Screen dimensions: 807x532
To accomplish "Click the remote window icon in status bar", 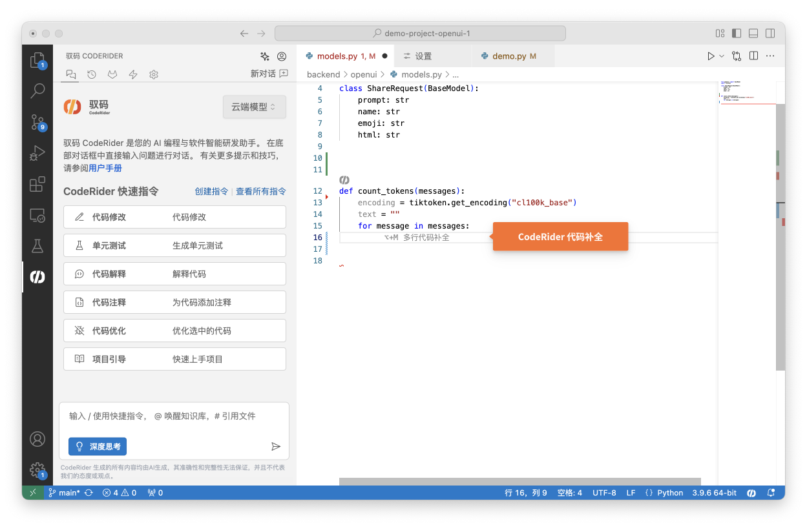I will [x=32, y=493].
